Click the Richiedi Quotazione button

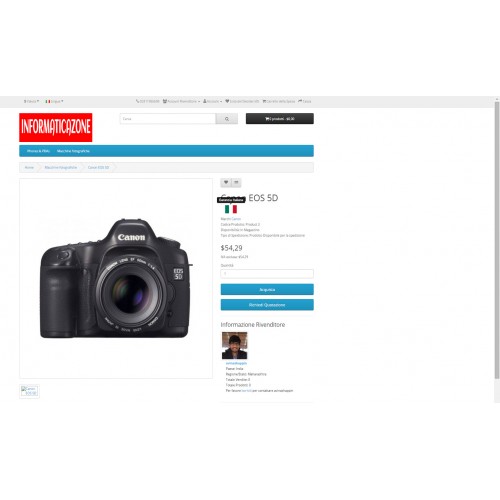pos(267,305)
